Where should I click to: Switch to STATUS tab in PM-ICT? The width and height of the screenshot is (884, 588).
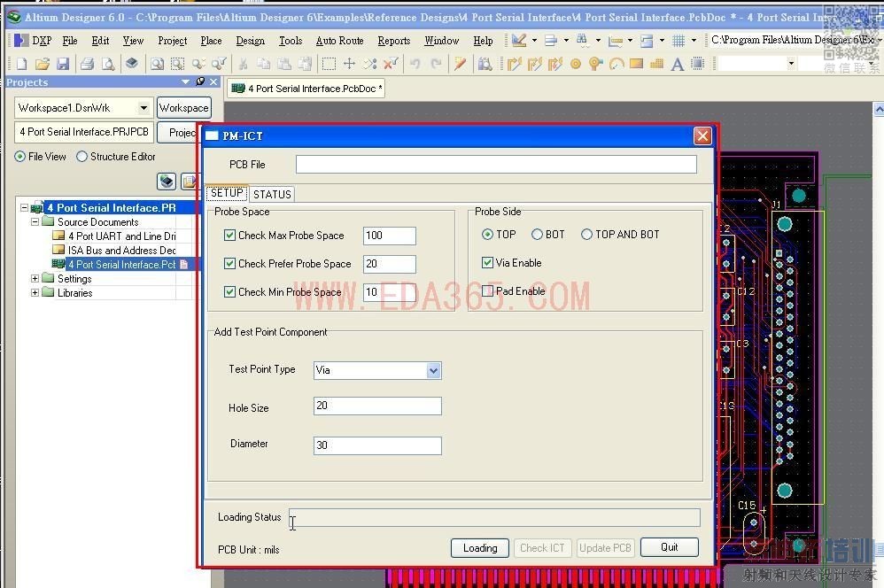(x=272, y=194)
